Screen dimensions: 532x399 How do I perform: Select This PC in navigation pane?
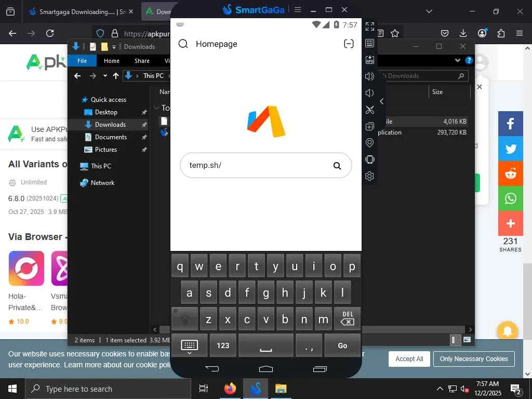(x=101, y=166)
